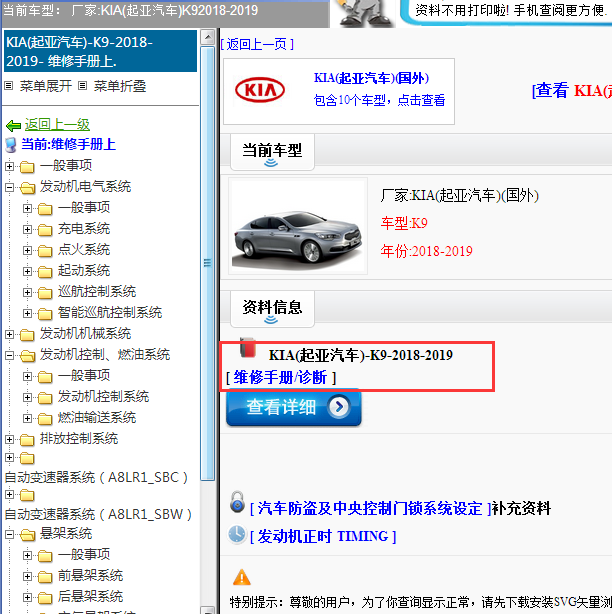Click the 返回上一级 link
Viewport: 612px width, 614px height.
tap(57, 125)
